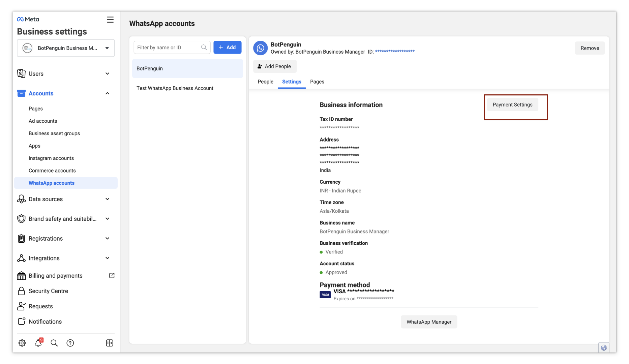Click the Approved account status text

click(336, 272)
